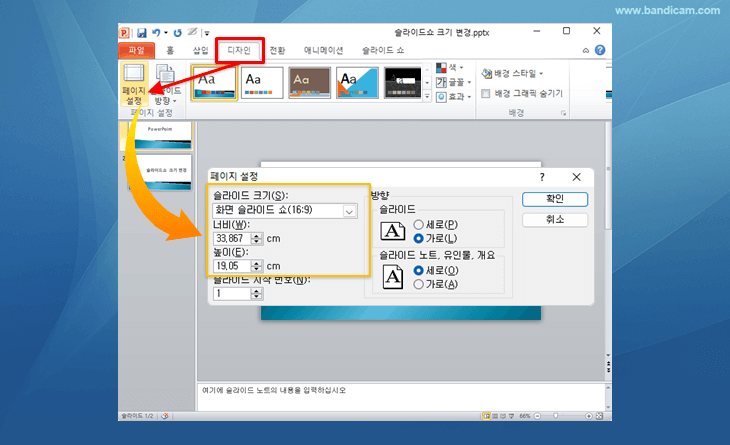The image size is (730, 445).
Task: Open the File (파일) tab
Action: [136, 50]
